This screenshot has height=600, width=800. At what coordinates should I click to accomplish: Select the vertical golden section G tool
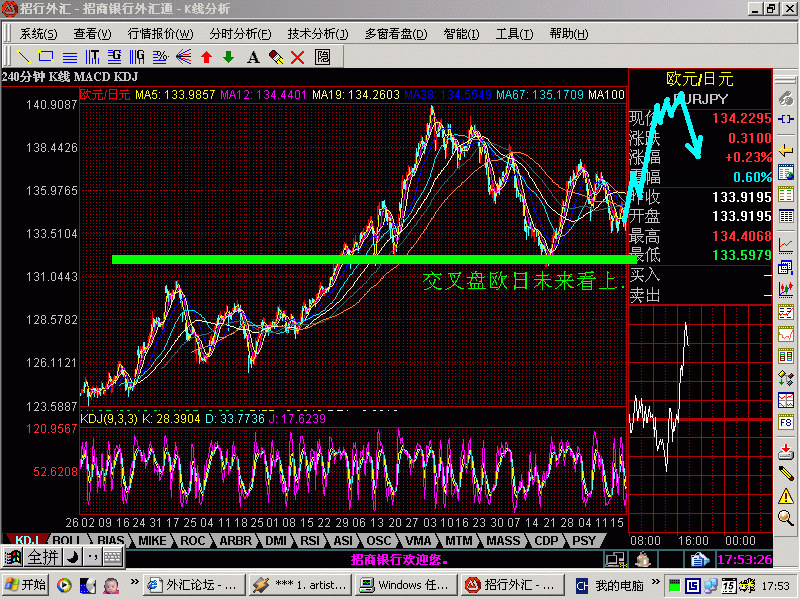click(x=137, y=57)
